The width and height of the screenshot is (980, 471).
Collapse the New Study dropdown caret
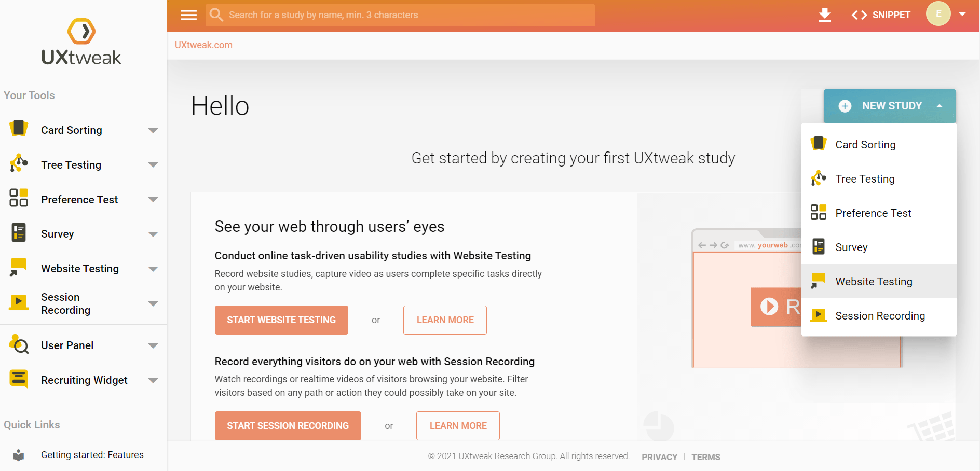940,106
